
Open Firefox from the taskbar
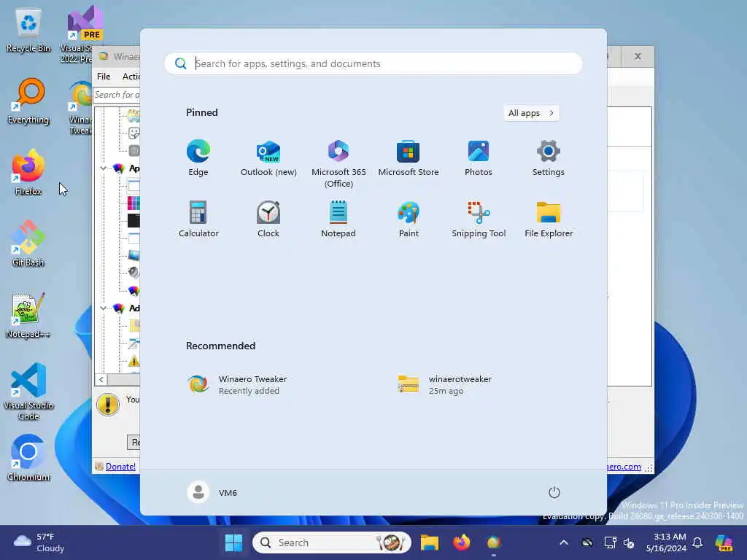(461, 542)
